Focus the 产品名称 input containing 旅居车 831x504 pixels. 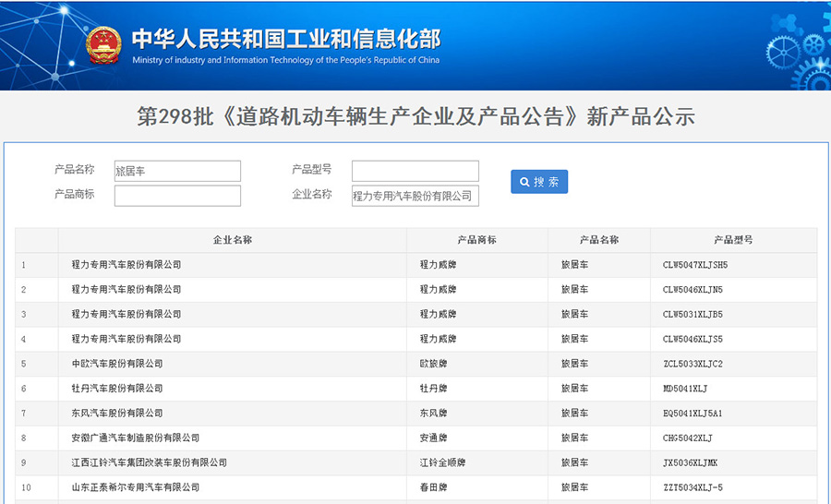coord(177,171)
